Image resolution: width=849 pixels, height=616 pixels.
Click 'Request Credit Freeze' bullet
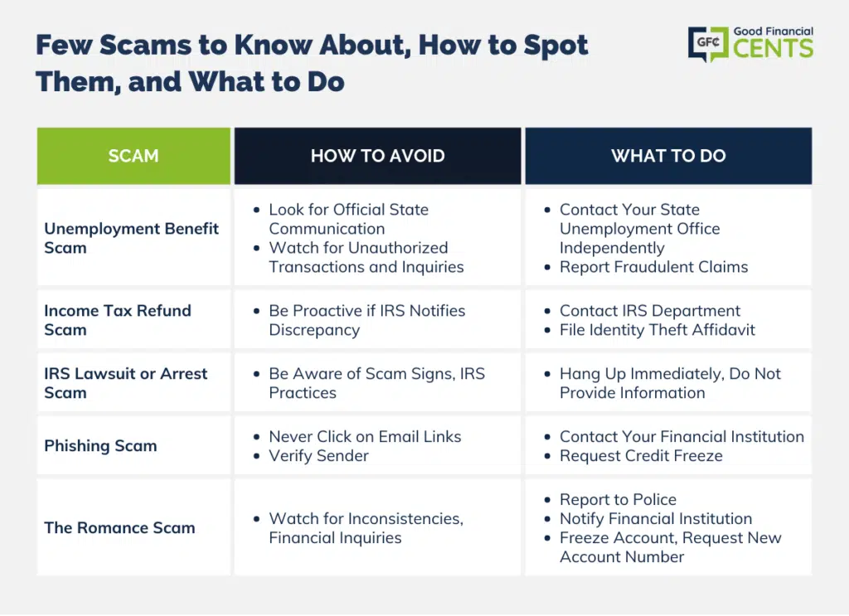pyautogui.click(x=641, y=456)
